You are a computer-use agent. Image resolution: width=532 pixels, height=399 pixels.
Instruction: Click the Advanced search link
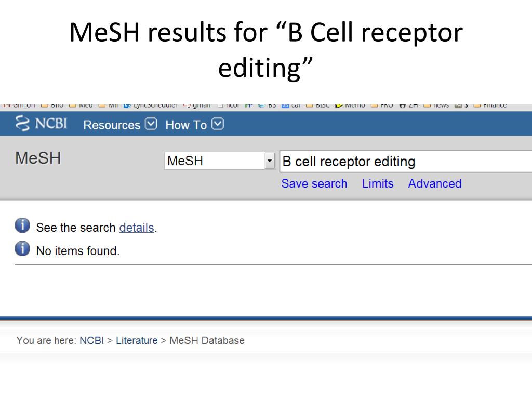435,183
